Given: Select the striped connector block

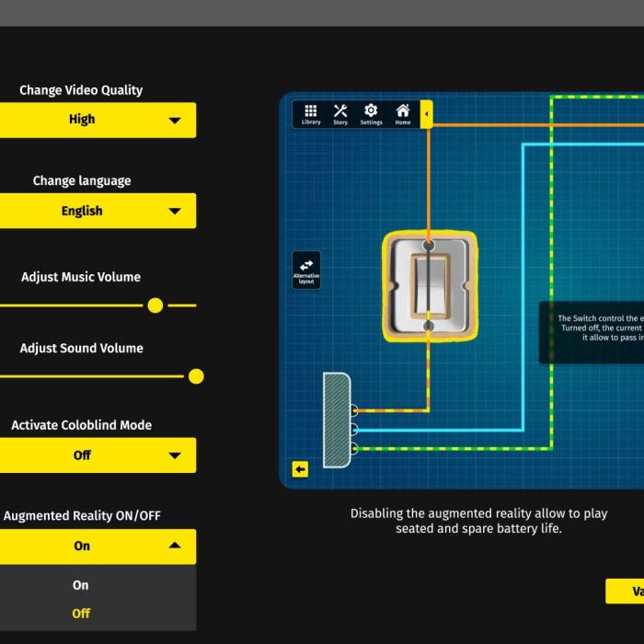Looking at the screenshot, I should pos(336,420).
